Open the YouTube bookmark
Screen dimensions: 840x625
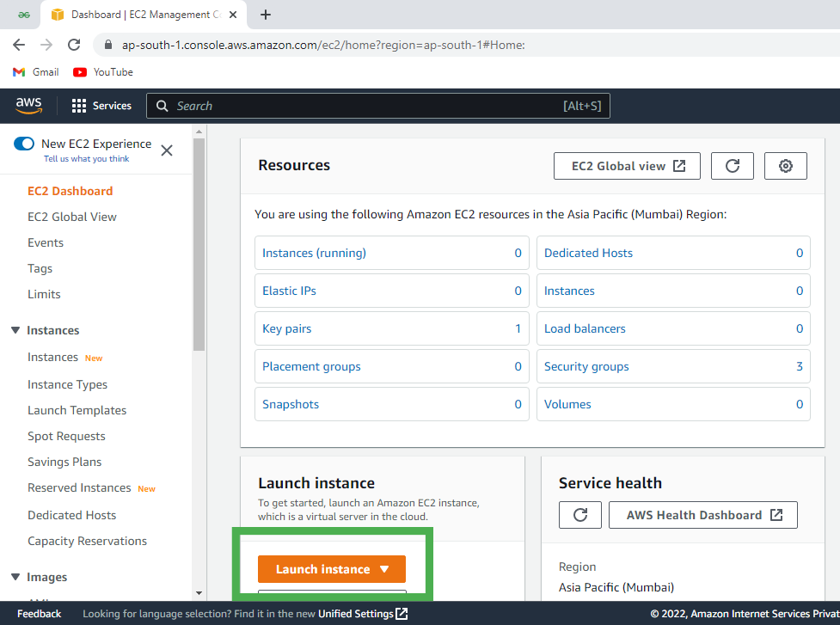102,72
